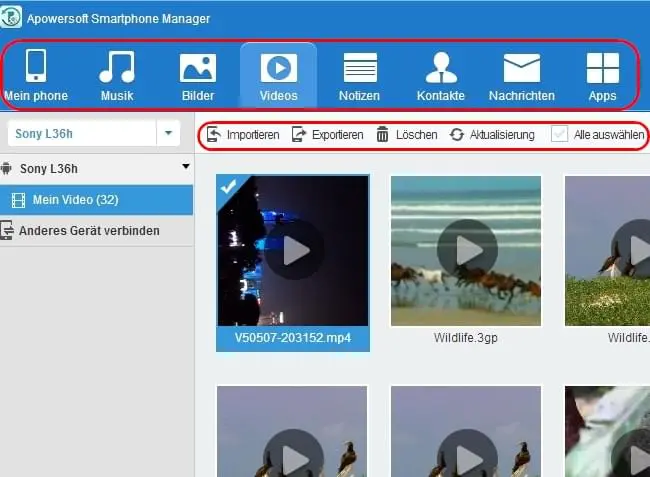Show the Apps section
650x477 pixels.
(602, 77)
